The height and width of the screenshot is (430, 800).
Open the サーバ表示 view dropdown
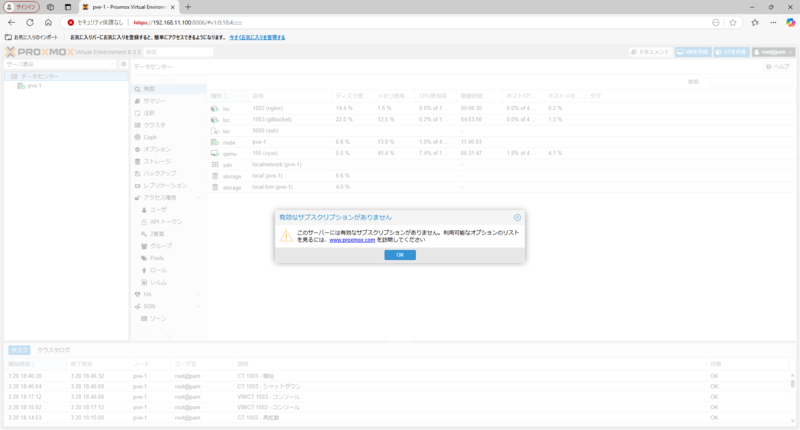point(60,64)
